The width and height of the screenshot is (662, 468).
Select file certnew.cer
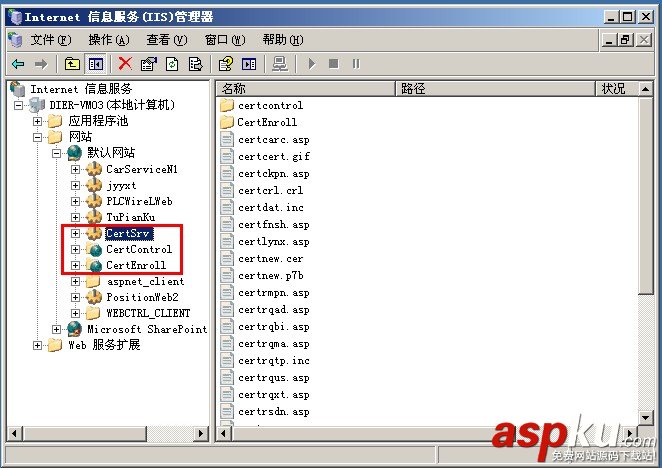(270, 258)
